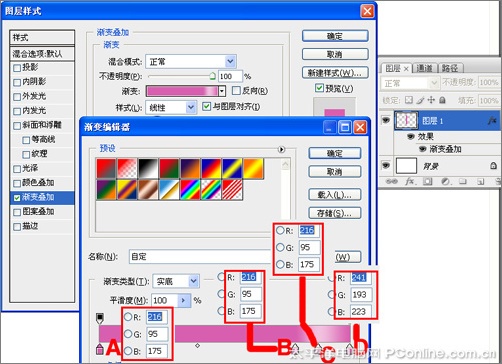Viewport: 502px width, 364px height.
Task: Click the 名称(N) name input field
Action: [200, 256]
